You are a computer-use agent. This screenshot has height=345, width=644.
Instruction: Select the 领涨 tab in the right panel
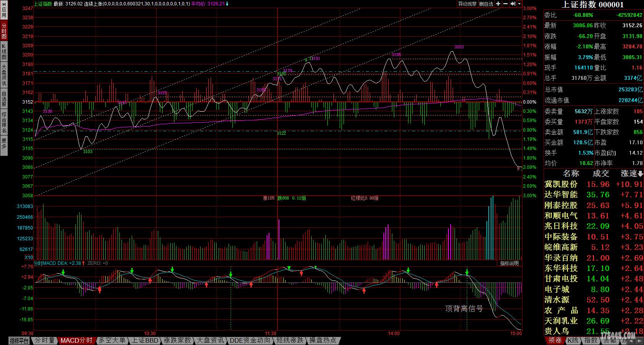[555, 340]
